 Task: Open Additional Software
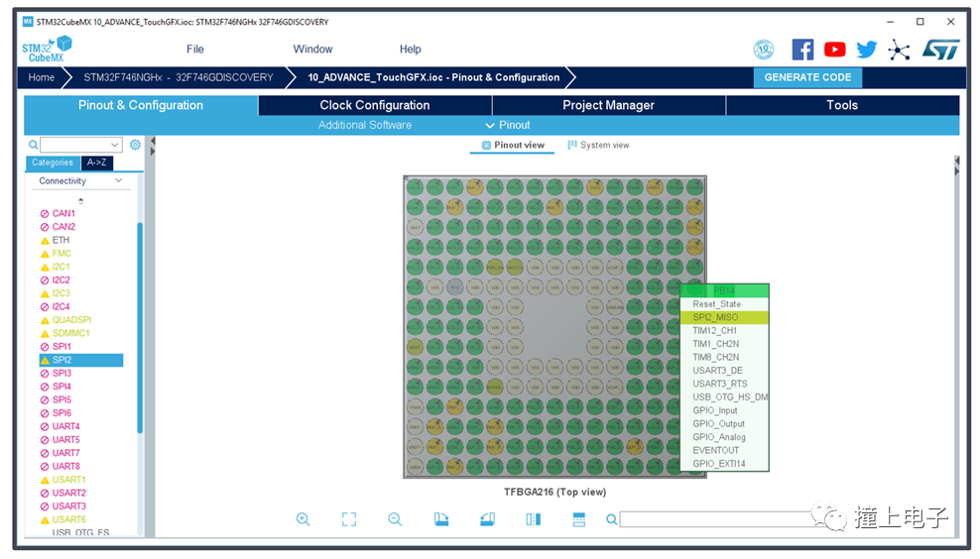pyautogui.click(x=365, y=125)
